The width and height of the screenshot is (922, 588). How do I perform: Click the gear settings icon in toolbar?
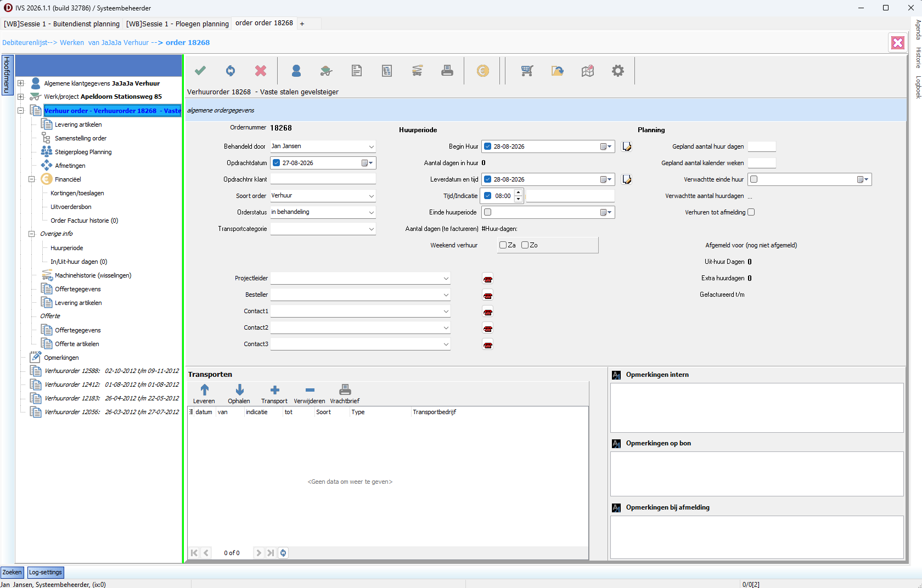pos(618,71)
